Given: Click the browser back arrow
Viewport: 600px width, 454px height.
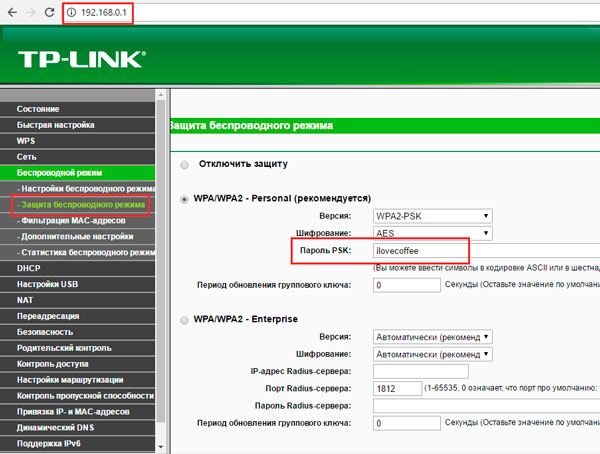Looking at the screenshot, I should (x=11, y=14).
